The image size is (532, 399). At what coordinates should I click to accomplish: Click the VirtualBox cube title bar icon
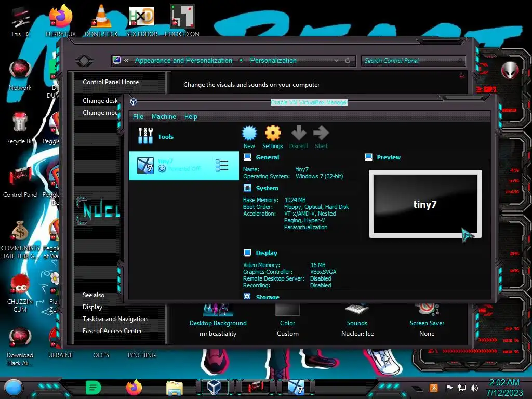(134, 102)
